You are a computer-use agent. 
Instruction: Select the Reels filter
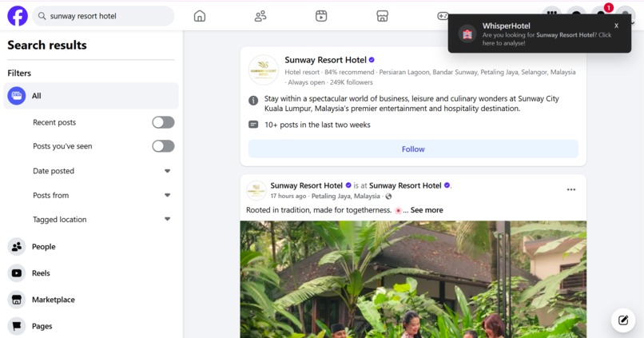91,273
